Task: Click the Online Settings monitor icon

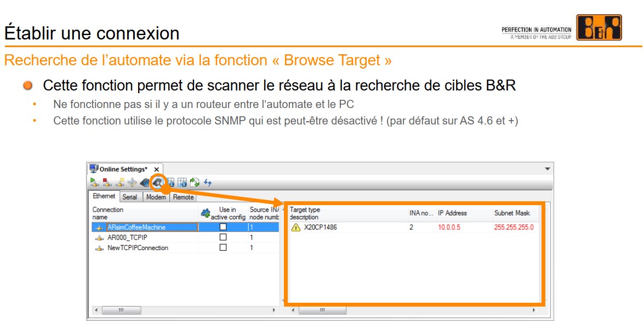Action: pos(94,169)
